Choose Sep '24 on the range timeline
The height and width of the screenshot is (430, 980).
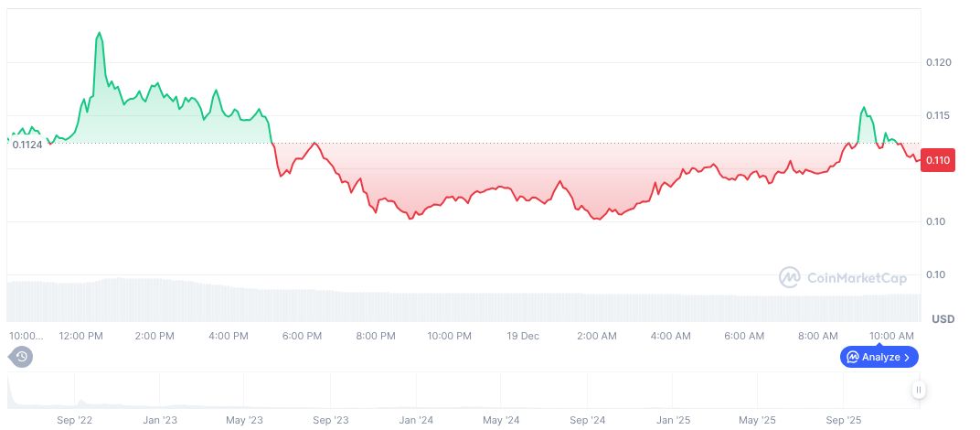point(587,420)
